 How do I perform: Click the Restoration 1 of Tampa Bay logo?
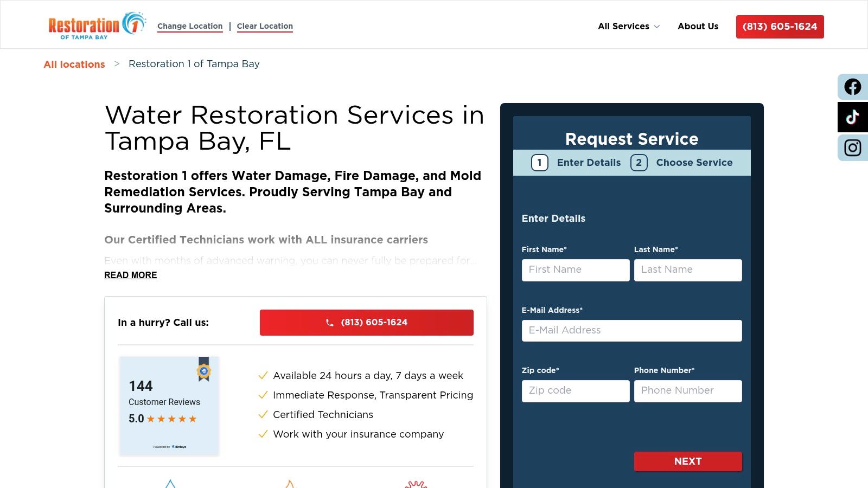click(x=98, y=25)
